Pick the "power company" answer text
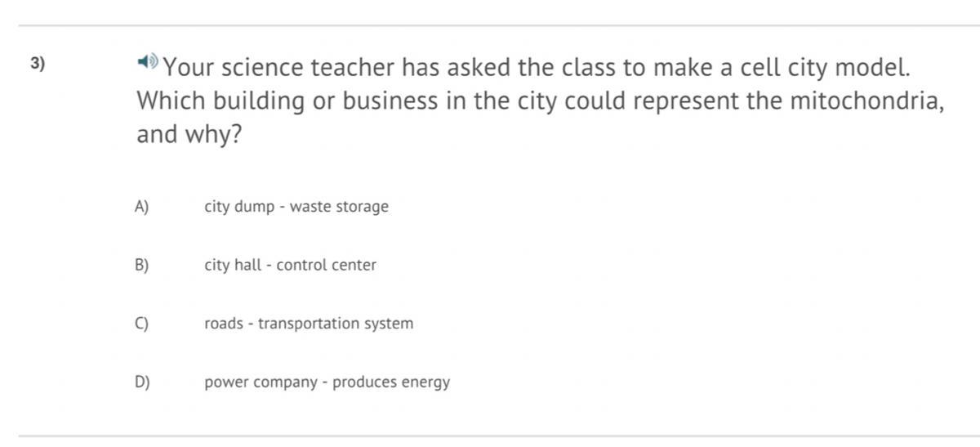 [x=261, y=382]
